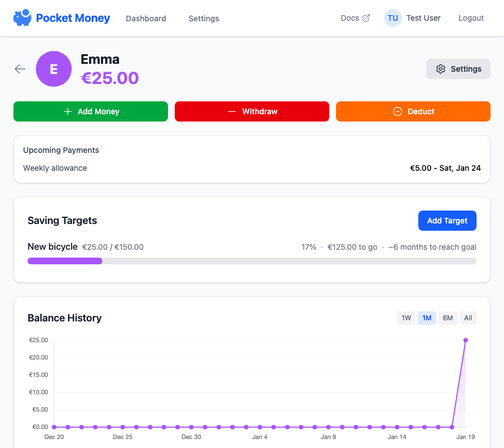Click Emma's purple avatar circle
The height and width of the screenshot is (448, 504).
pos(54,69)
